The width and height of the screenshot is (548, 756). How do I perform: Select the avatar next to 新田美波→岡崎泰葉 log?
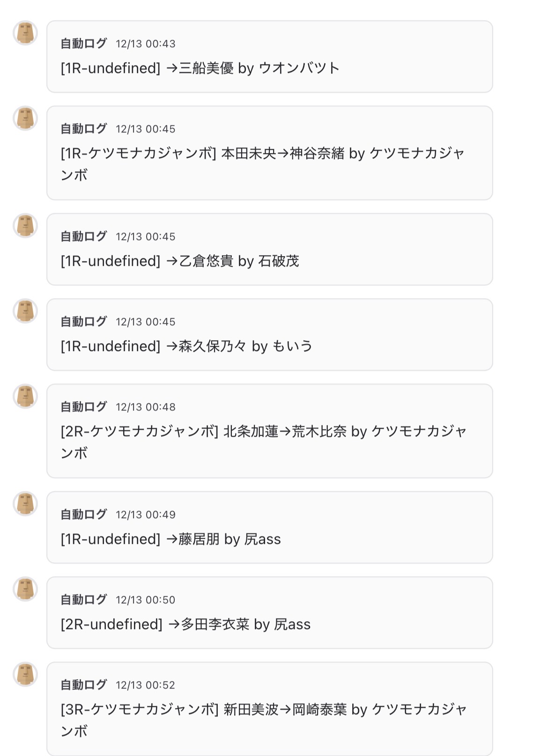click(25, 675)
